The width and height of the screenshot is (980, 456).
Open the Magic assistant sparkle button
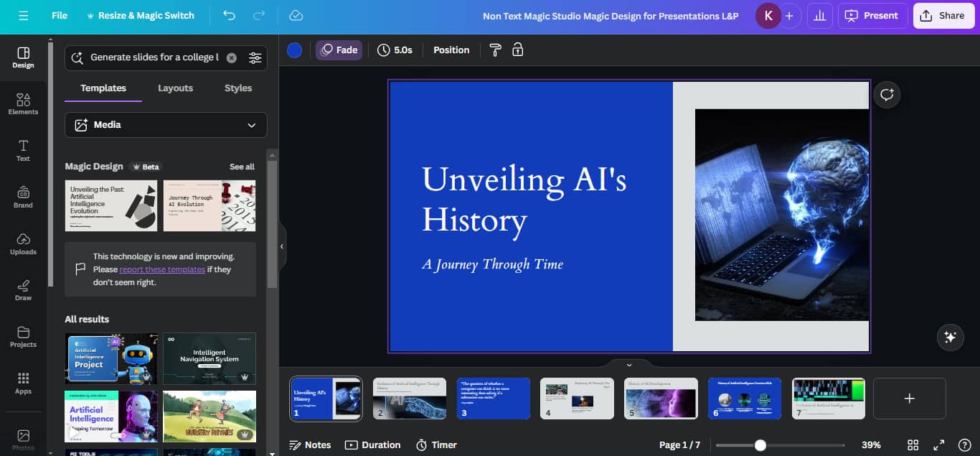(x=950, y=337)
